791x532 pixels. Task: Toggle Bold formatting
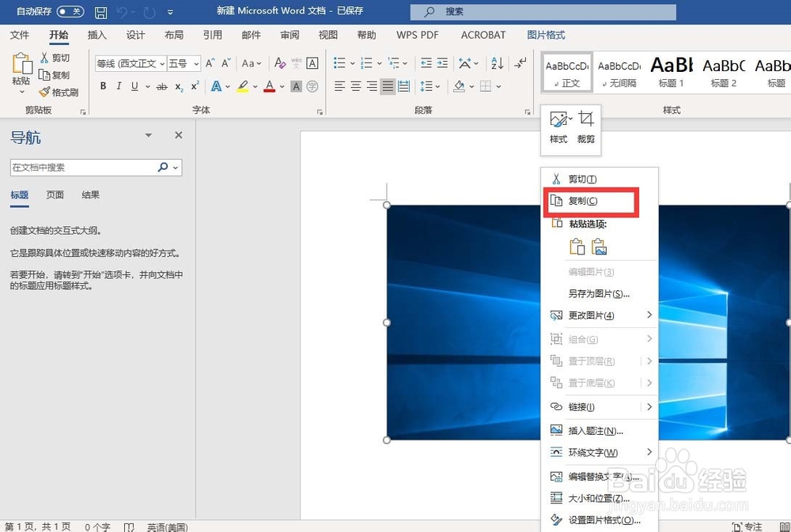103,86
